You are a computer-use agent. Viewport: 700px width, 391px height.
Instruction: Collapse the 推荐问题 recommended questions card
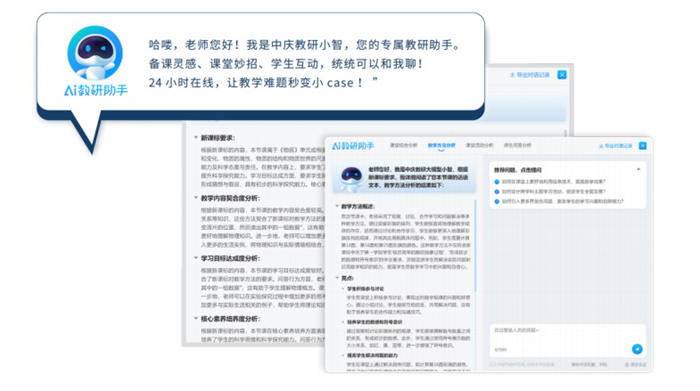[638, 170]
